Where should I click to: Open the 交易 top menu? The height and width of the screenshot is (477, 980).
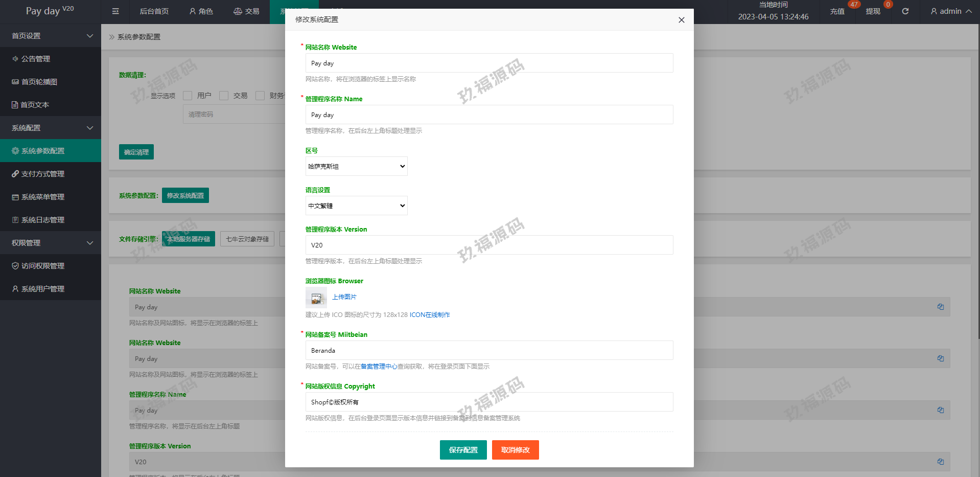(246, 11)
